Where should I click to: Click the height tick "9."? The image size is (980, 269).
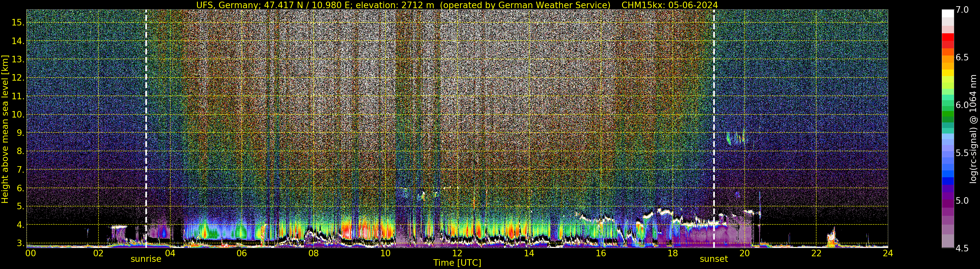coord(20,133)
